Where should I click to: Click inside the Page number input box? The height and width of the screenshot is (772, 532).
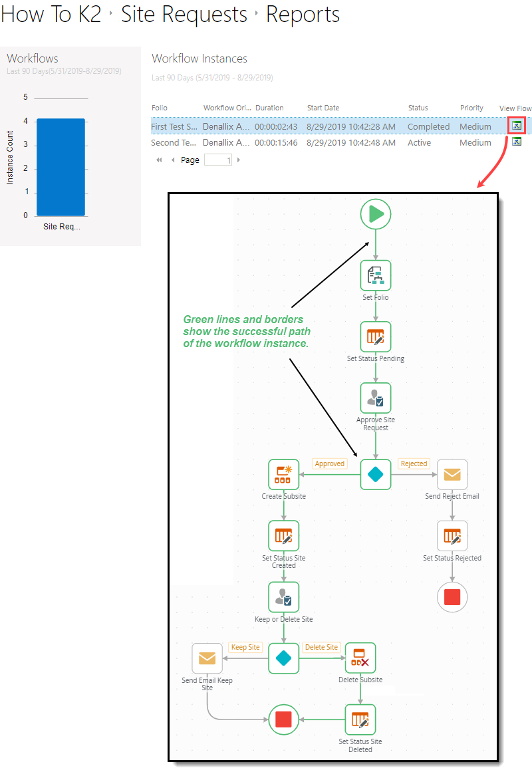coord(220,160)
